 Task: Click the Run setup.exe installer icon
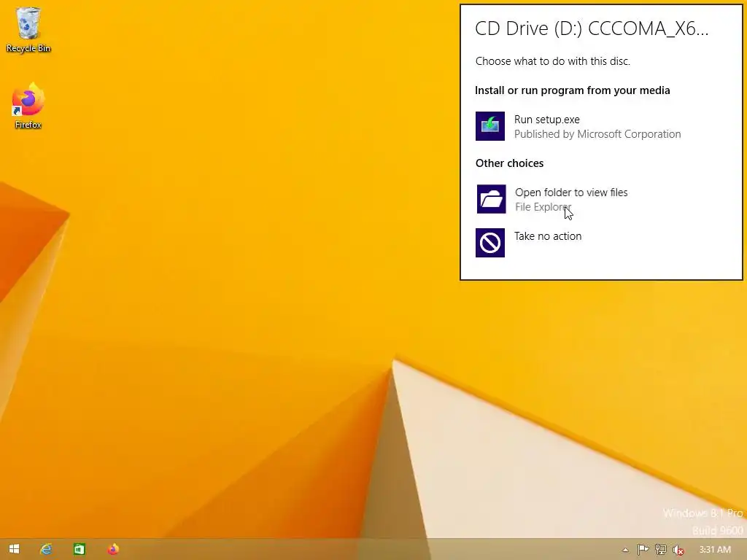[x=489, y=126]
